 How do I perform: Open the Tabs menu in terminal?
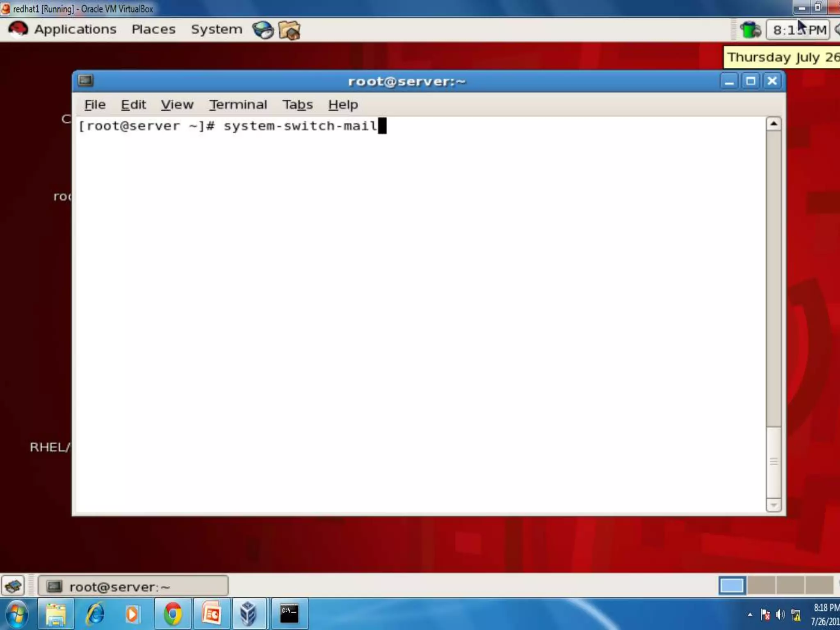pos(297,105)
